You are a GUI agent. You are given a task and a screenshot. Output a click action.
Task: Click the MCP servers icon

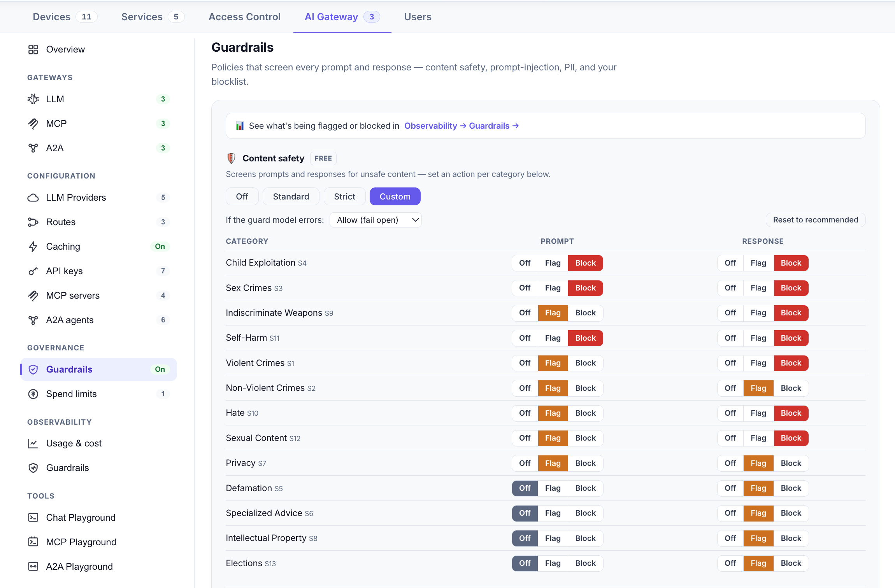tap(33, 296)
